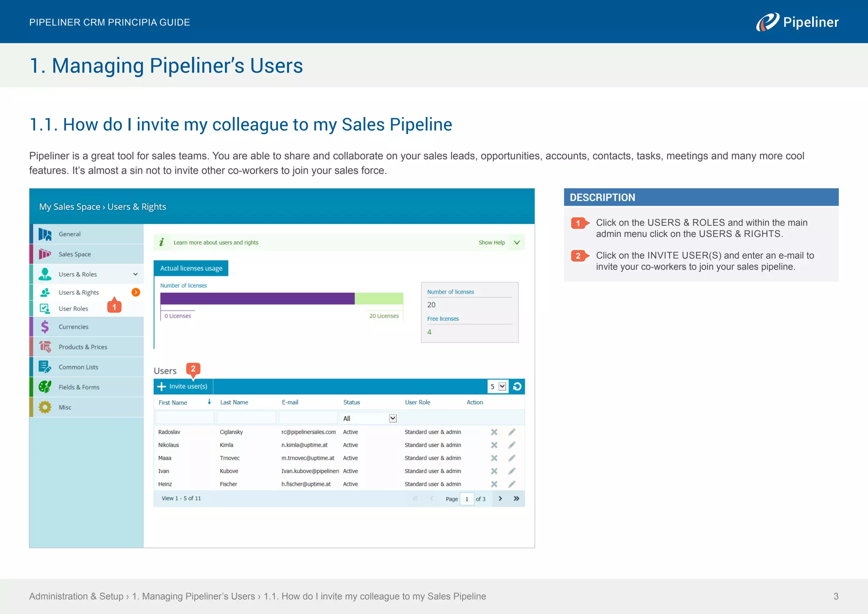Click purple used licenses bar

(x=257, y=299)
